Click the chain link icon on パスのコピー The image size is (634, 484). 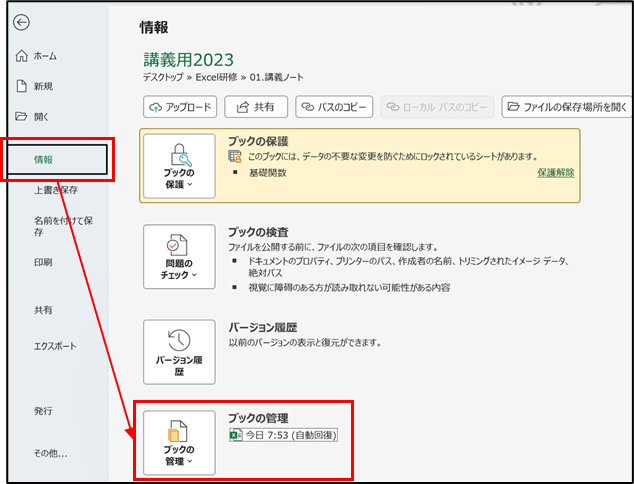(x=308, y=107)
